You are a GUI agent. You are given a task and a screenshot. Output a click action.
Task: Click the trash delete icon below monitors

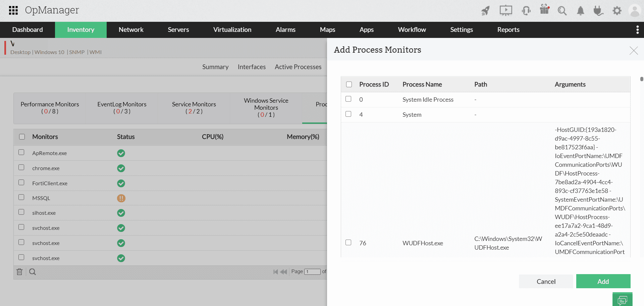[19, 272]
